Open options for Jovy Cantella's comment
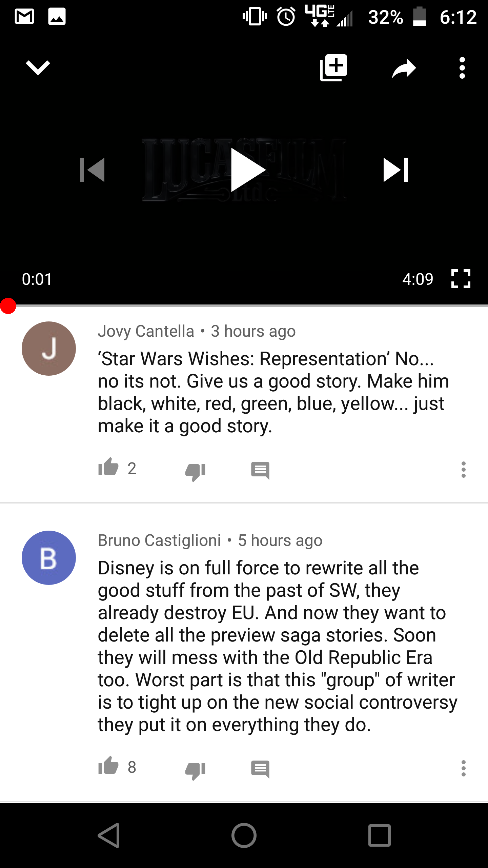The width and height of the screenshot is (488, 868). (x=464, y=470)
